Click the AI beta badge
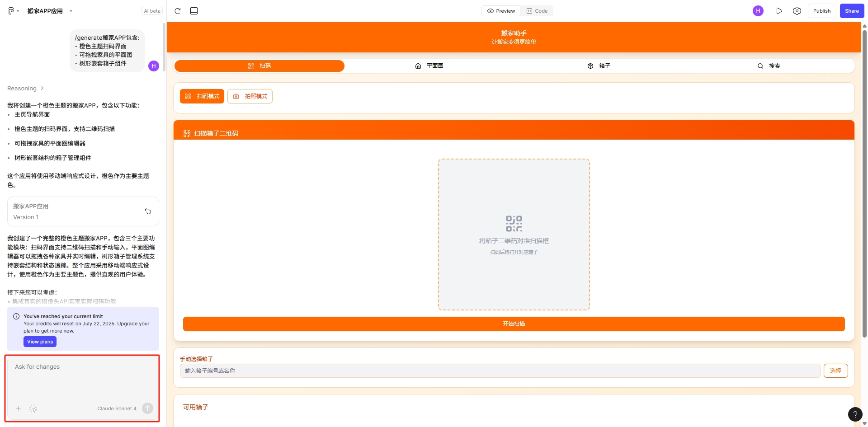This screenshot has width=868, height=427. coord(152,11)
